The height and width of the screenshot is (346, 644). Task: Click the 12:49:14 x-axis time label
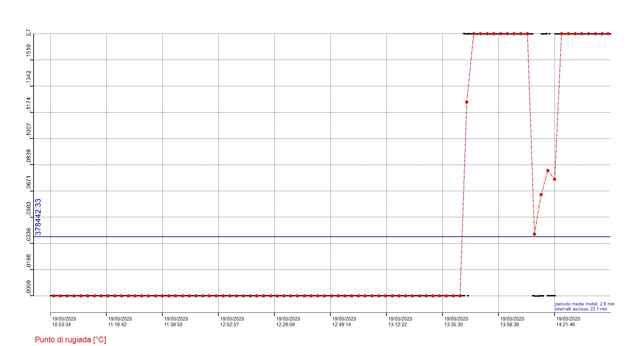(x=341, y=325)
